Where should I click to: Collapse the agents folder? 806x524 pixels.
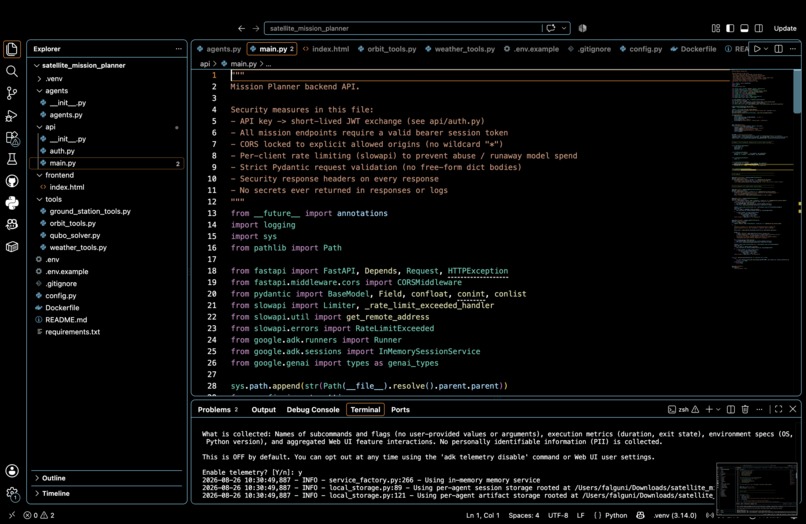point(40,91)
